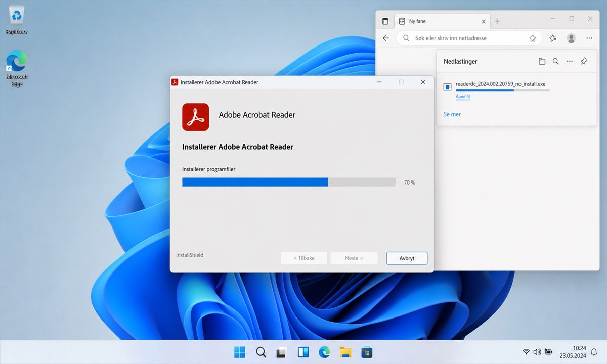Click the 'Installerer programfiler' status text
607x364 pixels.
pyautogui.click(x=209, y=169)
